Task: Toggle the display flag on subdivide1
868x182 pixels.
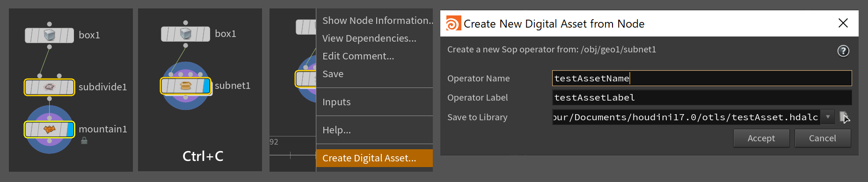Action: [x=70, y=87]
